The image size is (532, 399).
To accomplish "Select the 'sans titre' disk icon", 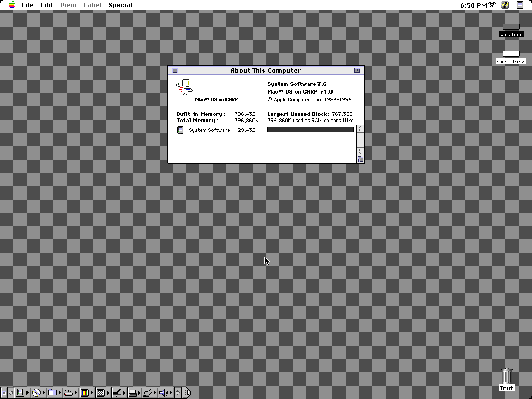I will click(511, 27).
